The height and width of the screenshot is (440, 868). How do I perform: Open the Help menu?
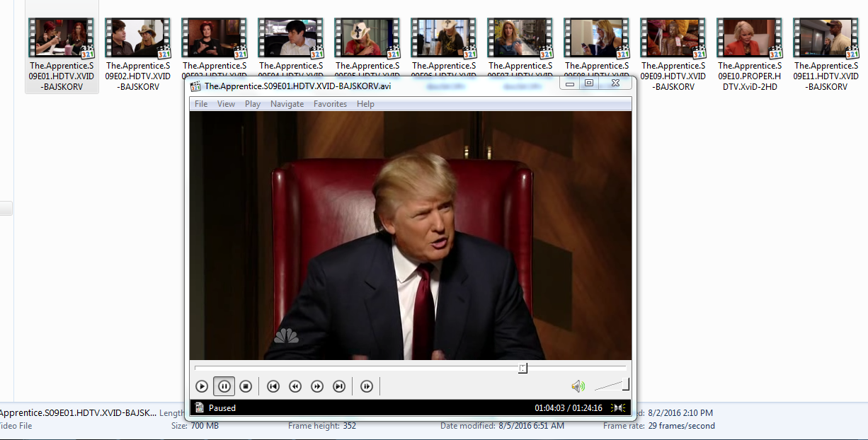click(x=365, y=104)
